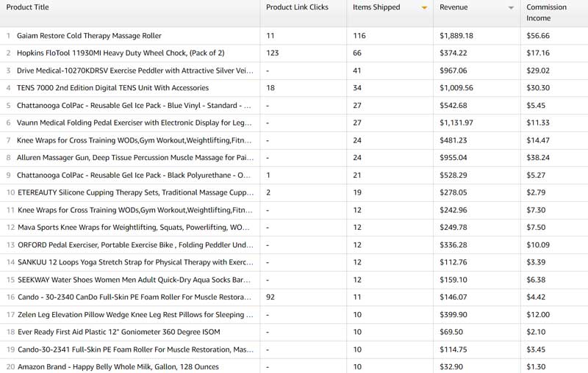The image size is (588, 373).
Task: Click commission income $56.66
Action: pyautogui.click(x=538, y=35)
